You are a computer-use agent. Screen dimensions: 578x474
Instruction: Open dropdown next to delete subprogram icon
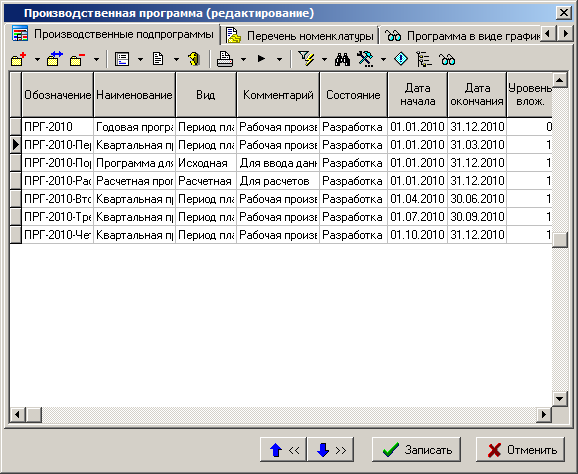96,59
